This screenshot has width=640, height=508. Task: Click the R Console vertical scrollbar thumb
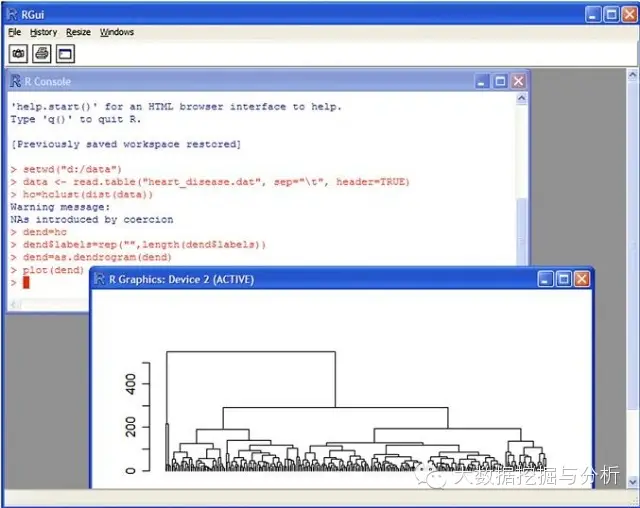pyautogui.click(x=521, y=231)
